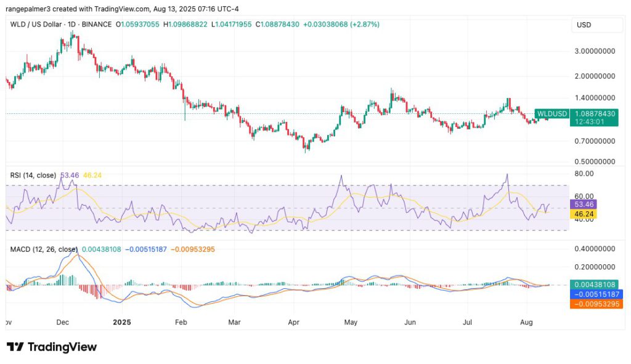Click the blue −0.00515187 MACD axis tag
The image size is (631, 364).
tap(594, 294)
